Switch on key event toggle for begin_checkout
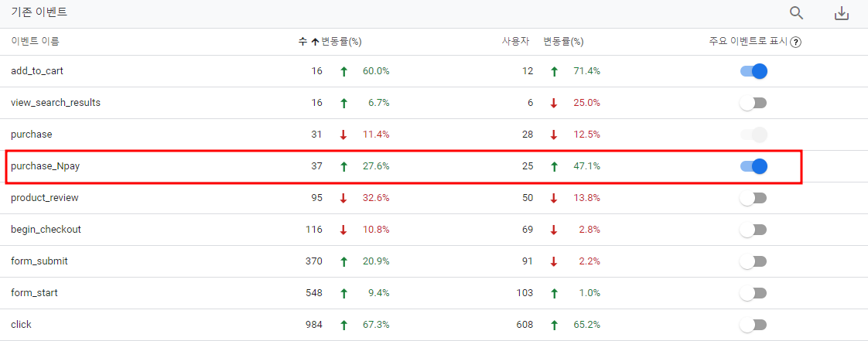Image resolution: width=868 pixels, height=341 pixels. 754,229
